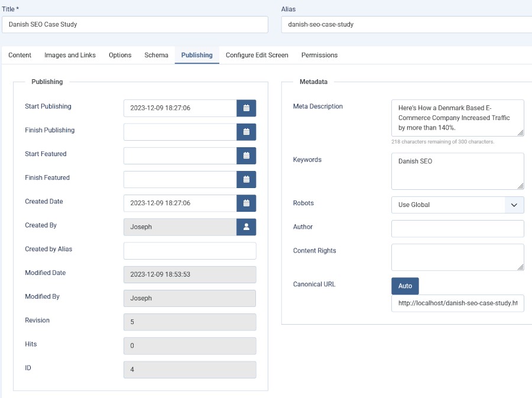The width and height of the screenshot is (532, 398).
Task: Open the Schema tab
Action: pyautogui.click(x=156, y=55)
